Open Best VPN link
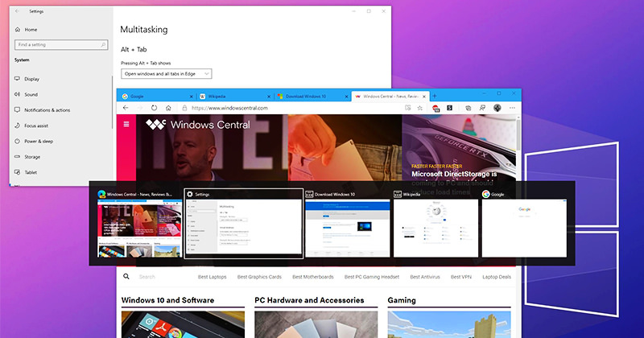Screen dimensions: 644x338 460,277
